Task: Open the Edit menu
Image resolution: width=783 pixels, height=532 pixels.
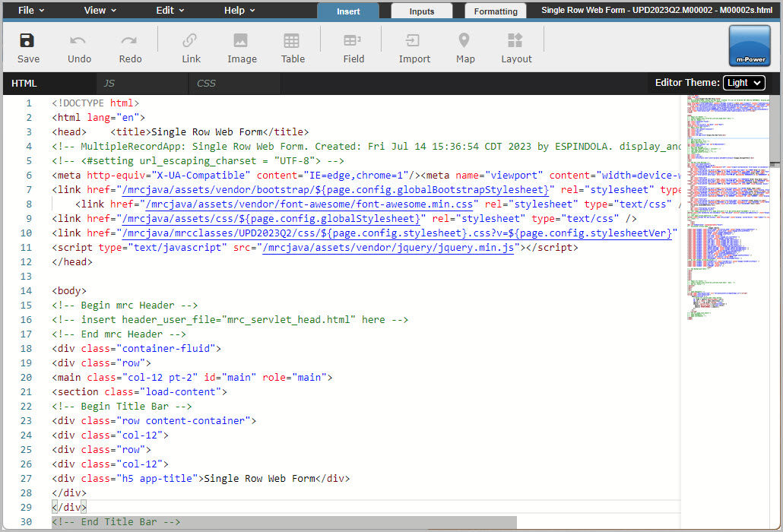Action: click(170, 11)
